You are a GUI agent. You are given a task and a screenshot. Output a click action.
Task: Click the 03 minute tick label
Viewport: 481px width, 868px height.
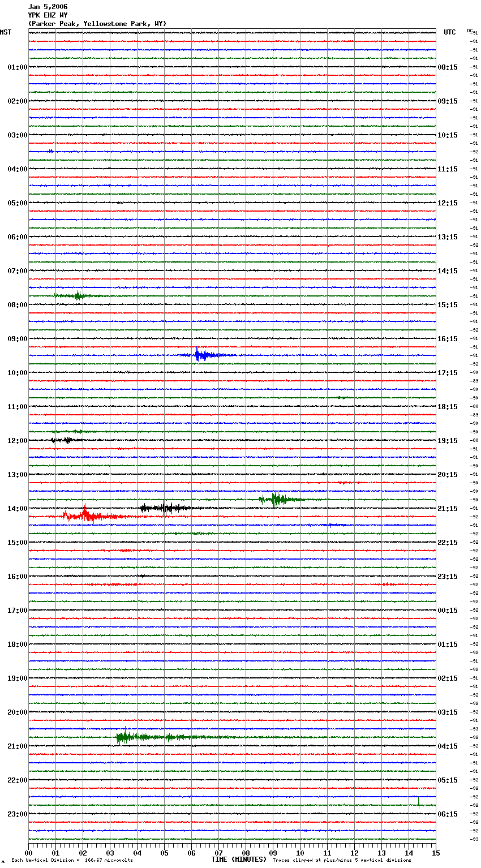coord(110,853)
